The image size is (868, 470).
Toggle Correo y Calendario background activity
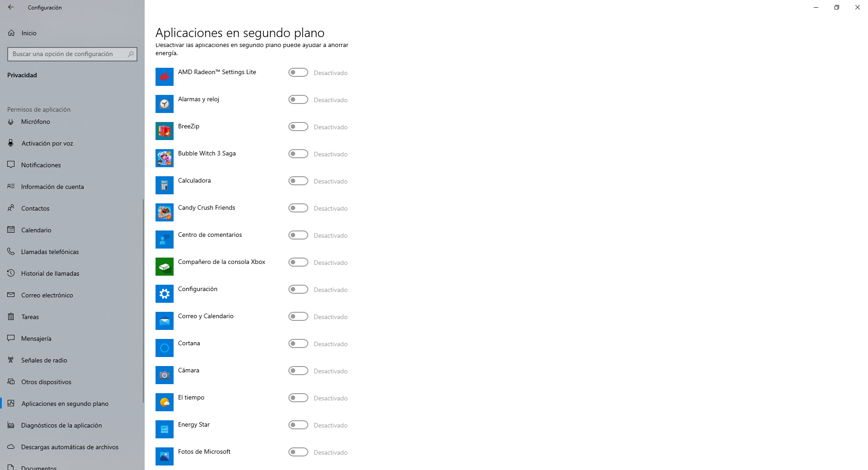click(298, 317)
